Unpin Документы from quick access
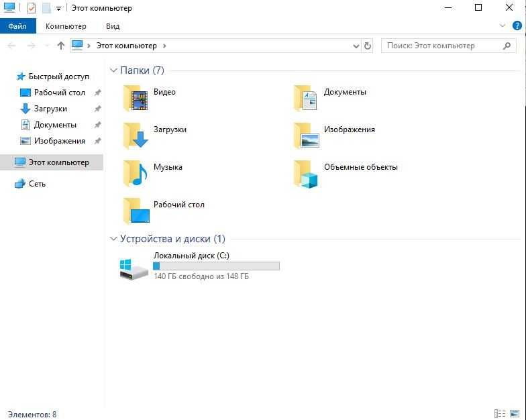Image resolution: width=526 pixels, height=420 pixels. [x=98, y=125]
